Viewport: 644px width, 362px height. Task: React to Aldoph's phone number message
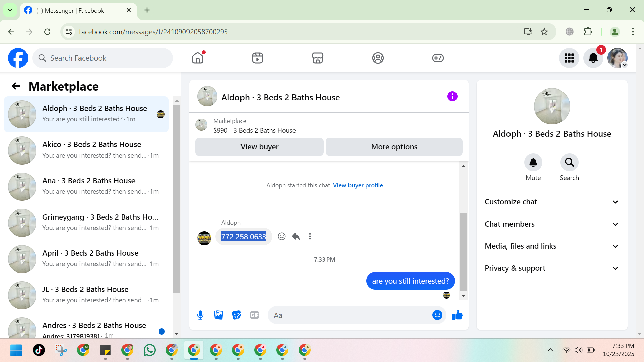[x=282, y=236]
